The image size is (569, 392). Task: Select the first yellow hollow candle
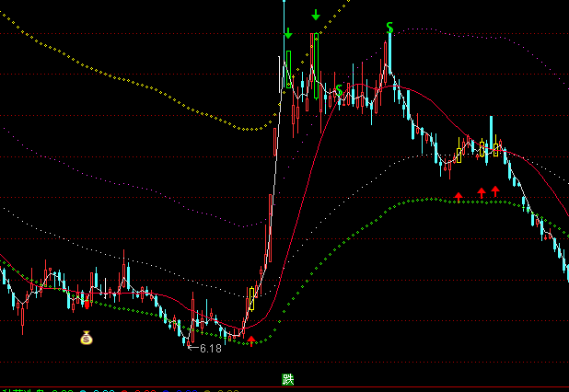[x=459, y=155]
